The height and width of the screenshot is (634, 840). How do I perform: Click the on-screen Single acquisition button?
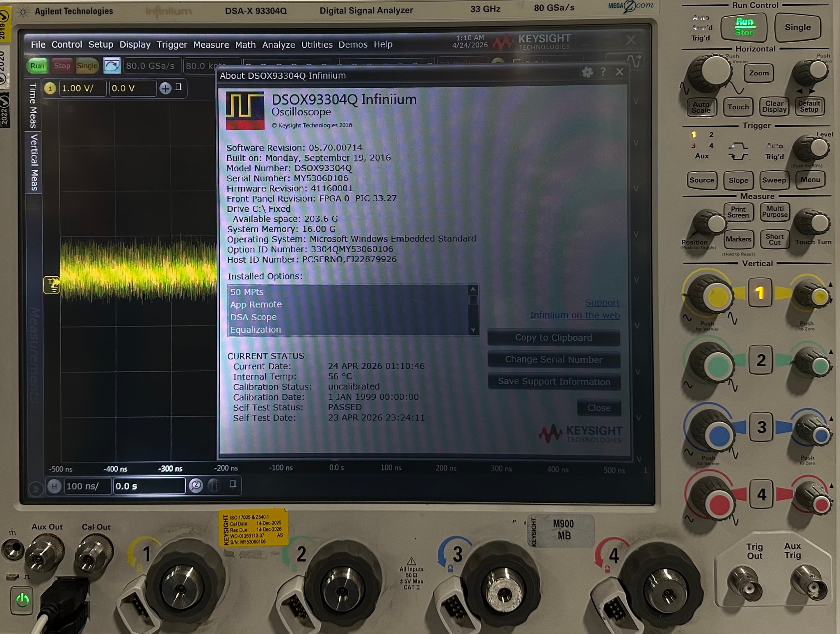tap(87, 66)
